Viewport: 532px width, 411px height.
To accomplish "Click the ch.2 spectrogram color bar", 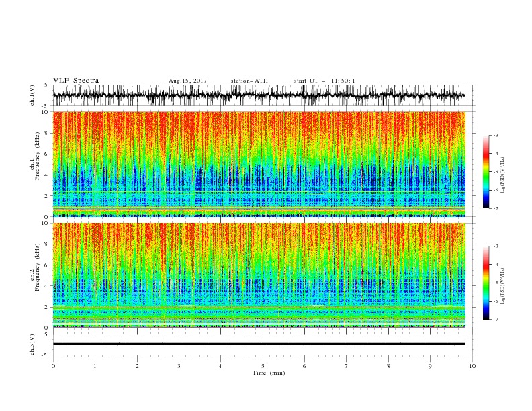I will [x=486, y=283].
